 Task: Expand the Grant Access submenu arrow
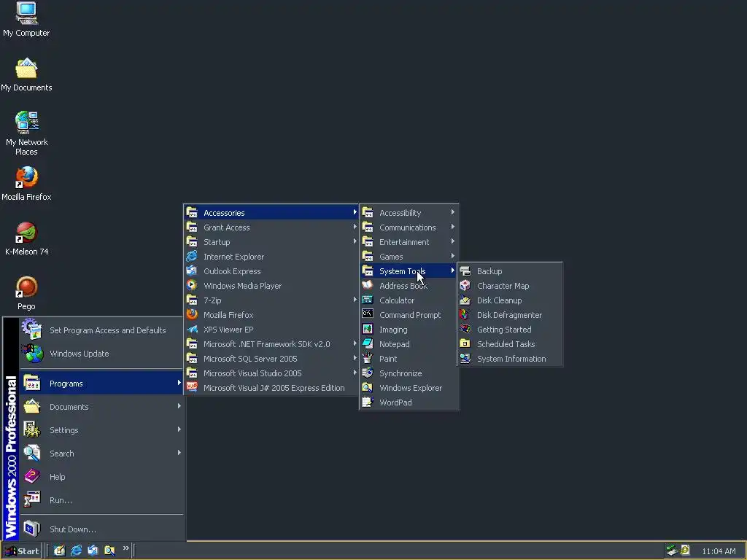[355, 227]
